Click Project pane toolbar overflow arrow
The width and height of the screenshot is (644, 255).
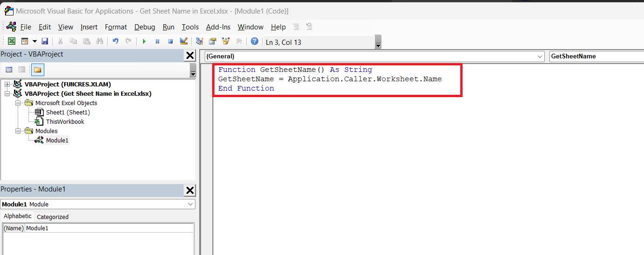[x=193, y=71]
